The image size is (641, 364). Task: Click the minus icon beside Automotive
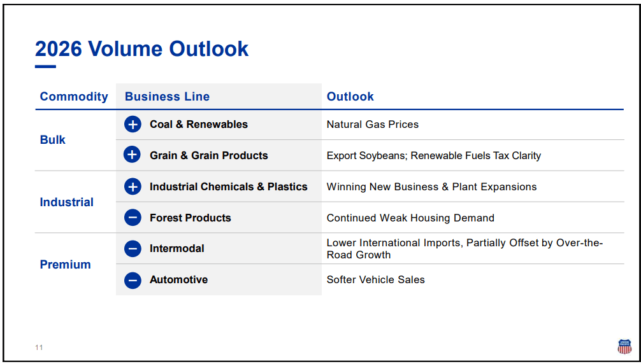(x=133, y=280)
